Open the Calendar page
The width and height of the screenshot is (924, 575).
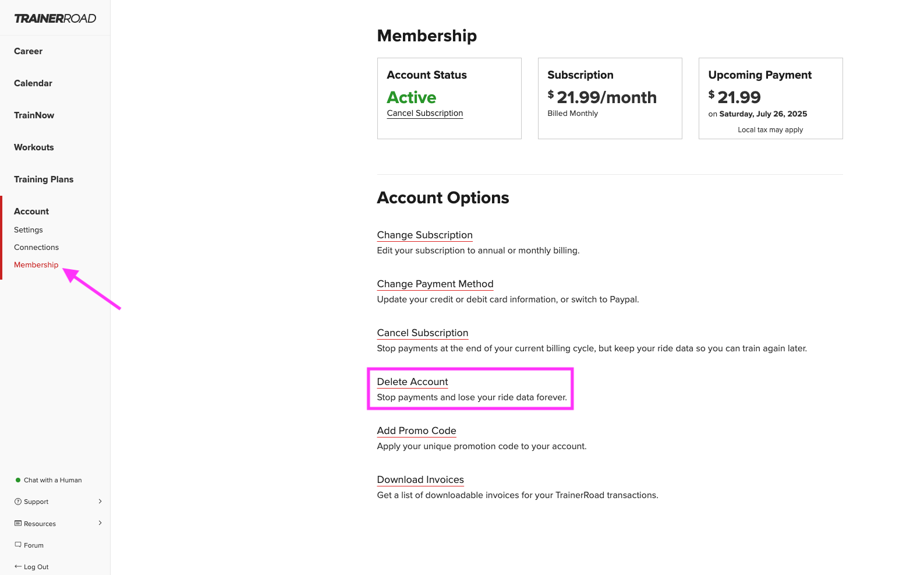33,83
